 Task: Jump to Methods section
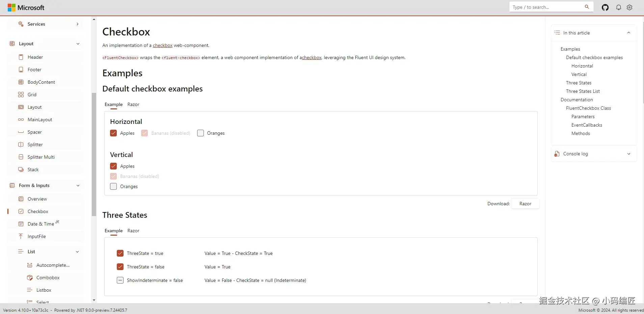click(x=581, y=133)
